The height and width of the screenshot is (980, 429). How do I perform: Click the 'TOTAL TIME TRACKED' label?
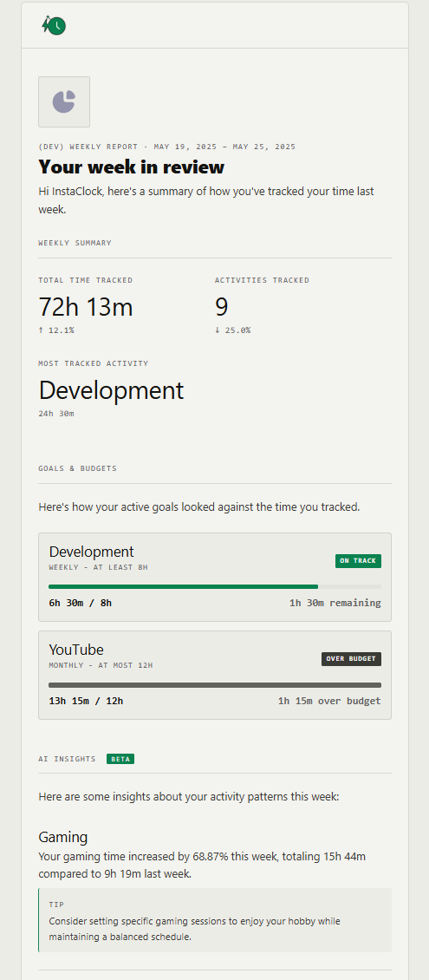click(x=86, y=280)
